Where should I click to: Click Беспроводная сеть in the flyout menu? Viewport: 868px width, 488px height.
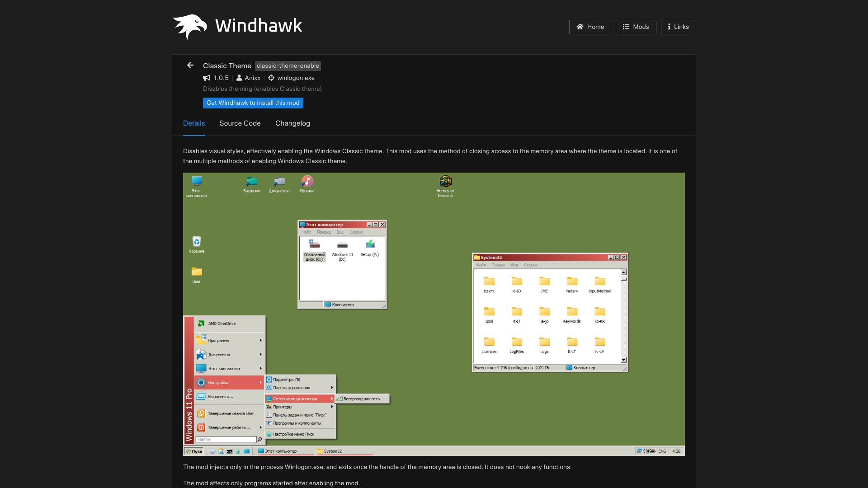pyautogui.click(x=362, y=399)
